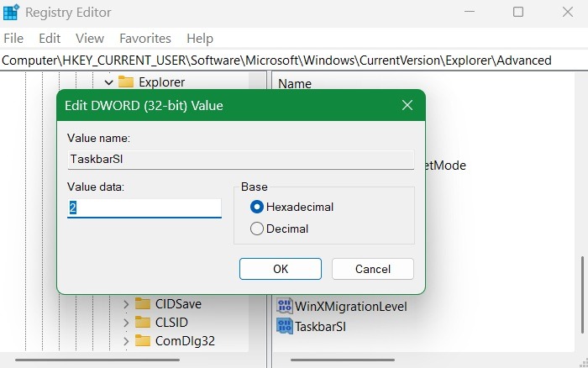Confirm the value with OK button

coord(281,269)
